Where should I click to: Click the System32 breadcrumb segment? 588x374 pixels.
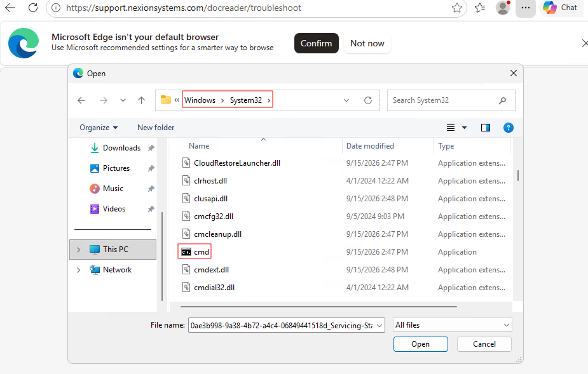point(245,100)
